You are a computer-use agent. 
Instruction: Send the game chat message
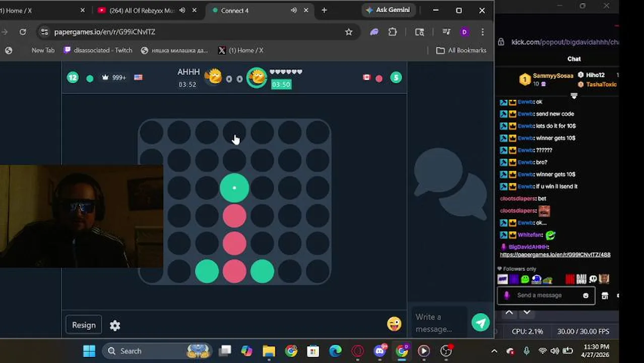coord(480,323)
